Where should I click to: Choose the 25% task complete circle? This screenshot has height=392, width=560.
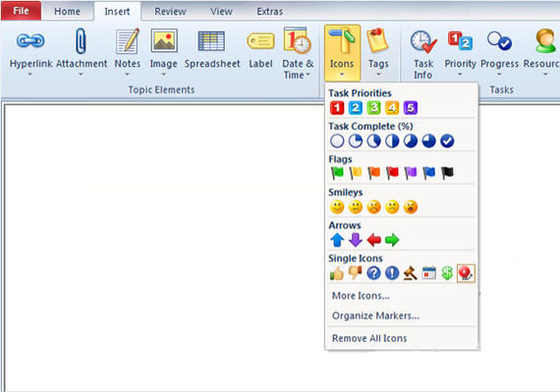click(356, 141)
